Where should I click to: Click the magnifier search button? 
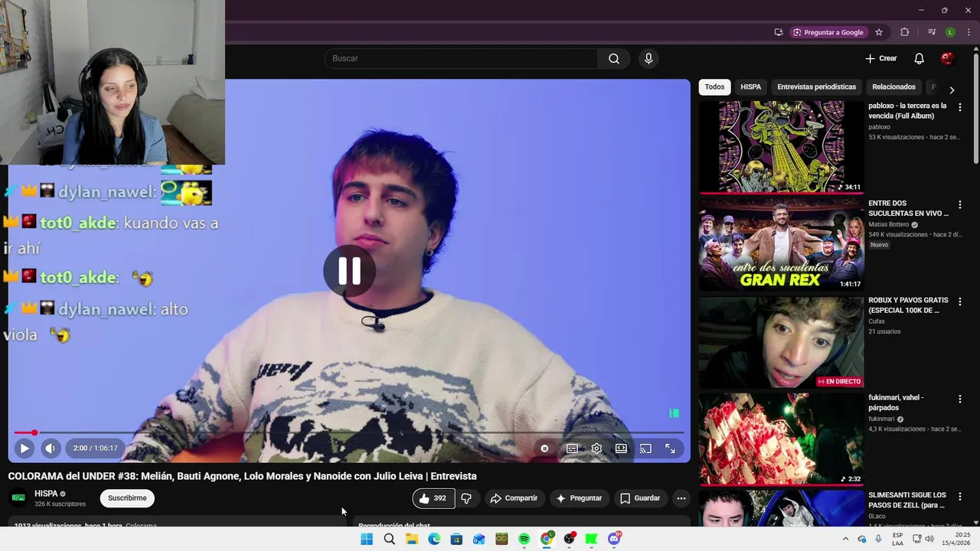point(614,58)
